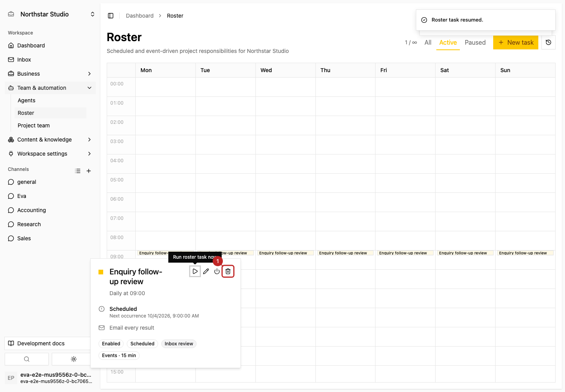Click the Events · 15 min tag
565x392 pixels.
coord(119,356)
